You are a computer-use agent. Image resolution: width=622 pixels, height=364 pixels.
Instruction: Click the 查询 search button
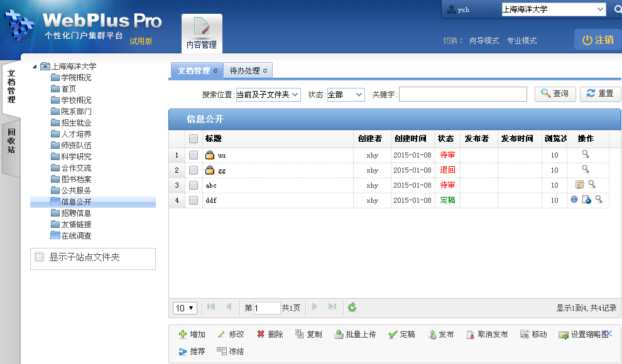(x=555, y=94)
